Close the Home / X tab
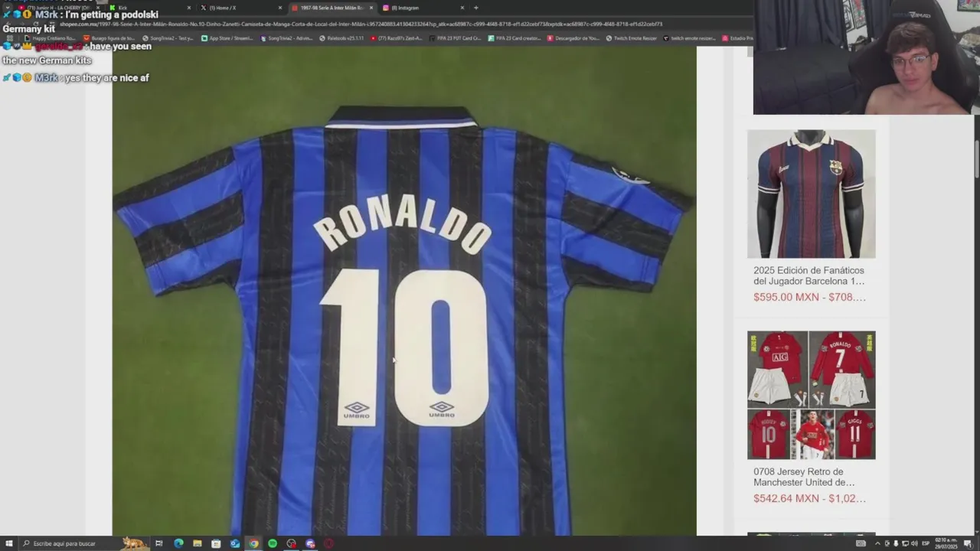Screen dimensions: 980x551 click(x=280, y=8)
